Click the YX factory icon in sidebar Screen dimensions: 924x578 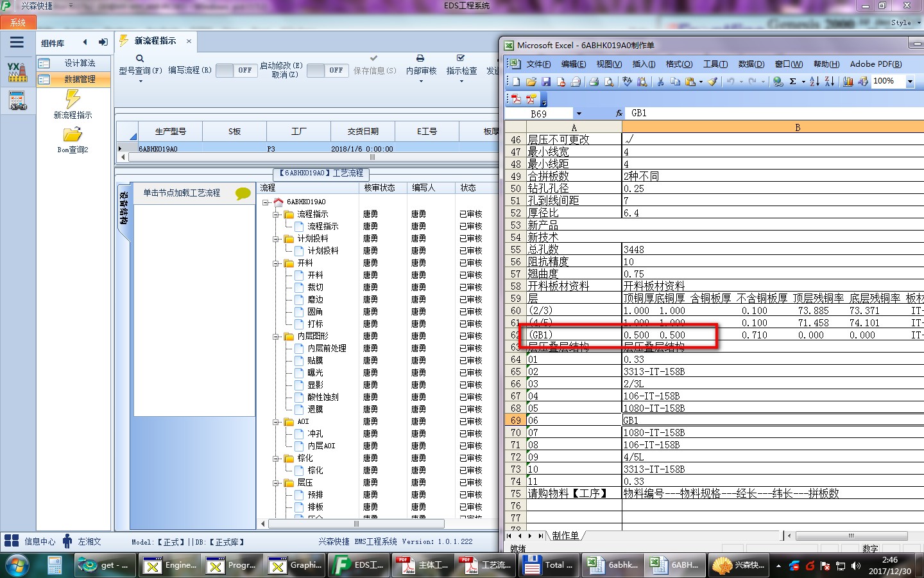(x=17, y=72)
